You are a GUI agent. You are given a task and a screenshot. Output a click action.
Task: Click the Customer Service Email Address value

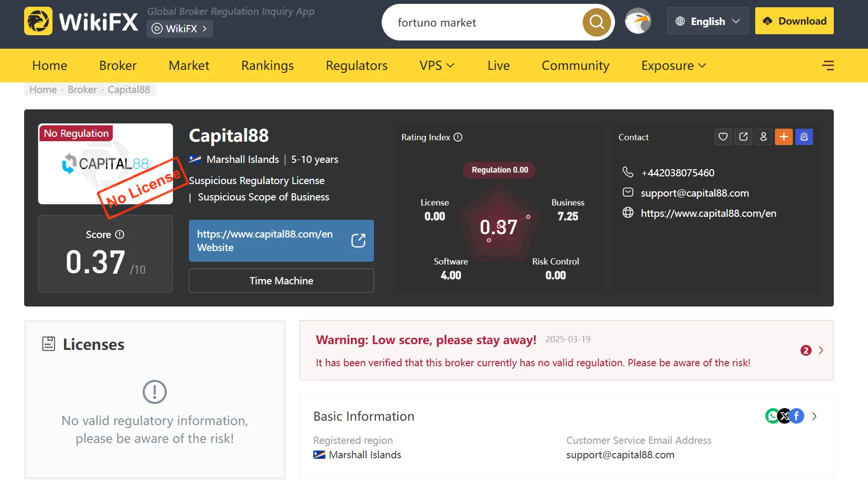click(x=620, y=455)
